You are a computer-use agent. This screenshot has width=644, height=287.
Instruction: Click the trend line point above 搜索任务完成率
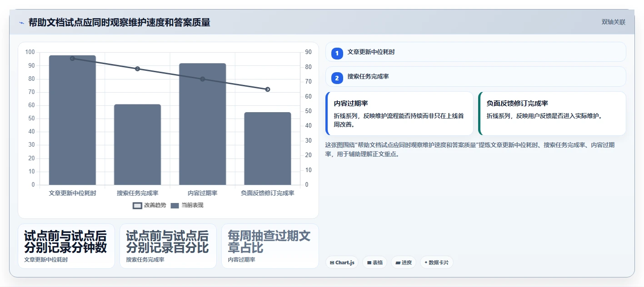coord(137,69)
